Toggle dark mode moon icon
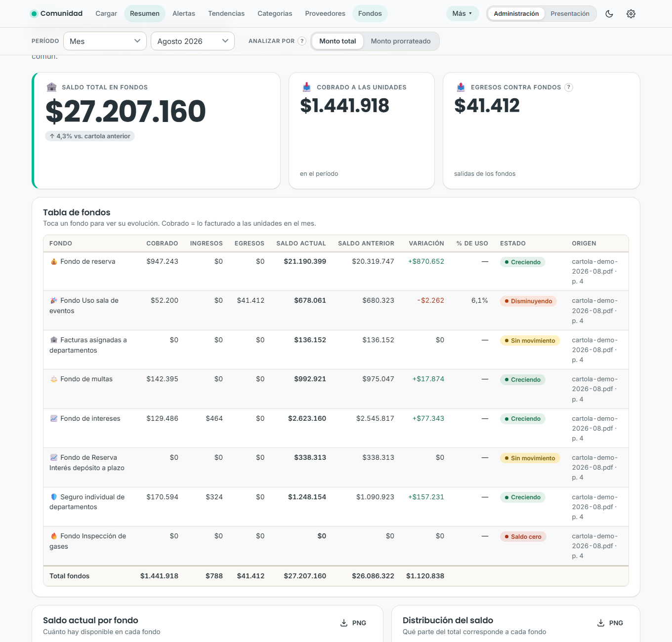Image resolution: width=672 pixels, height=642 pixels. [x=609, y=14]
